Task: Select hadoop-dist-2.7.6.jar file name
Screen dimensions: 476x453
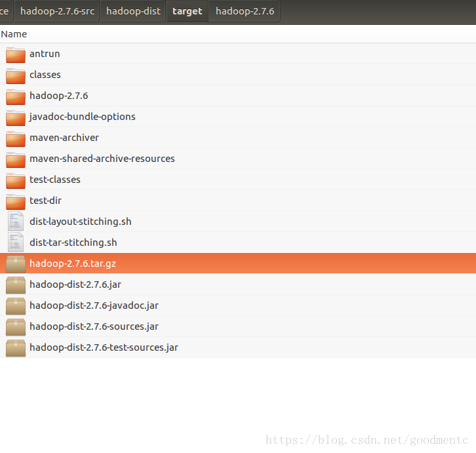Action: point(75,285)
